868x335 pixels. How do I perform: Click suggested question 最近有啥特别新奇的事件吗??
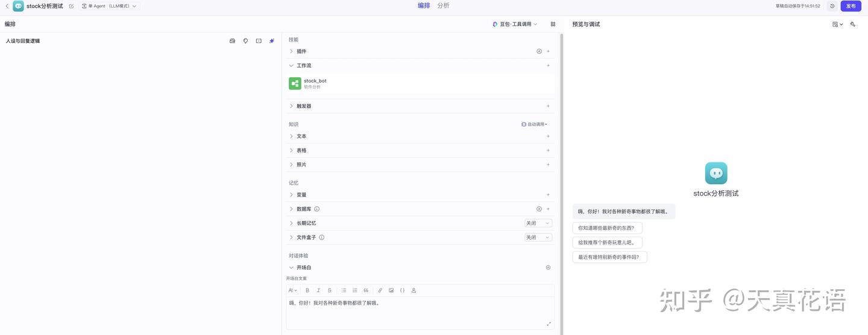[x=609, y=257]
